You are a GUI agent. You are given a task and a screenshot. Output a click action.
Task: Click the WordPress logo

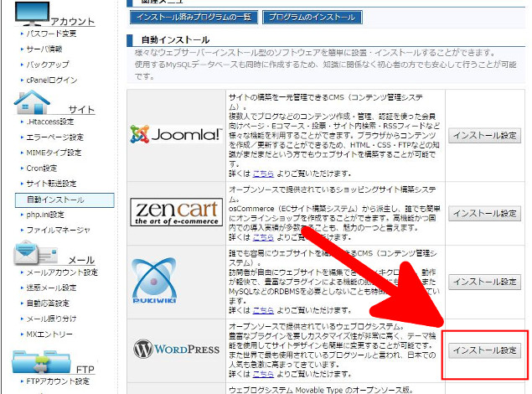[177, 349]
